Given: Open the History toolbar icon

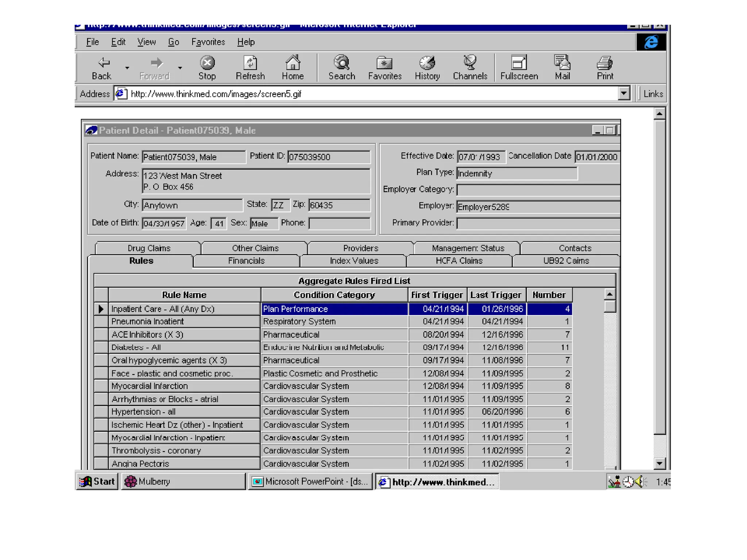Looking at the screenshot, I should tap(427, 63).
